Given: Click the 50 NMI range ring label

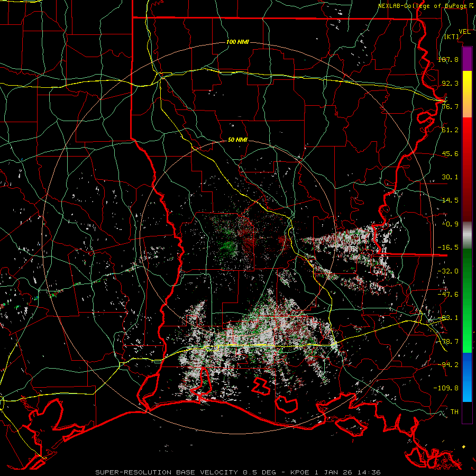Looking at the screenshot, I should [237, 140].
